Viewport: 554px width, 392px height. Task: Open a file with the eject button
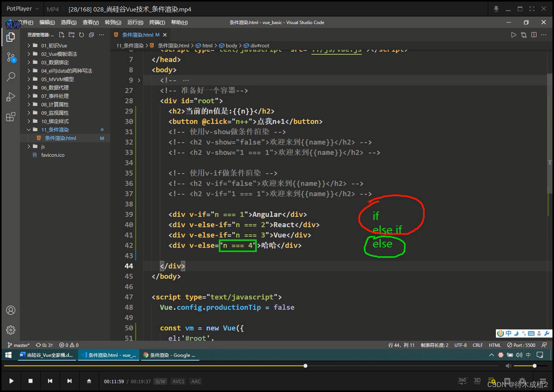tap(89, 381)
